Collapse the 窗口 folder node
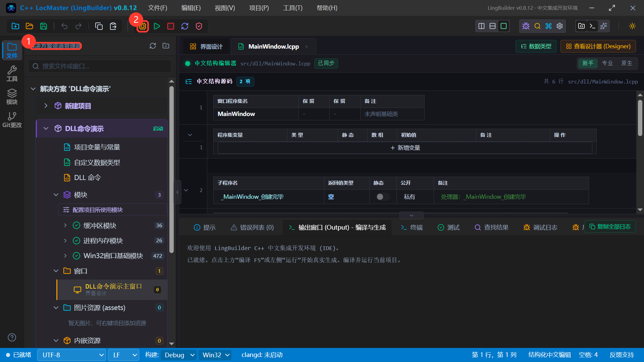Image resolution: width=644 pixels, height=362 pixels. click(x=56, y=271)
